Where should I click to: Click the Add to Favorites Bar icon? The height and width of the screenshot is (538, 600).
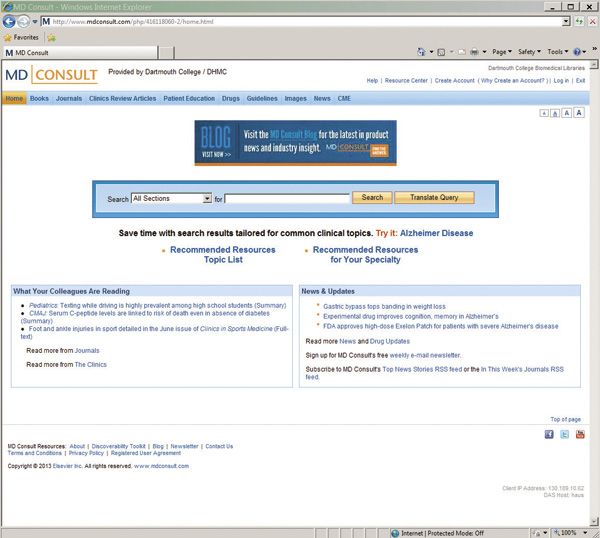[x=51, y=37]
